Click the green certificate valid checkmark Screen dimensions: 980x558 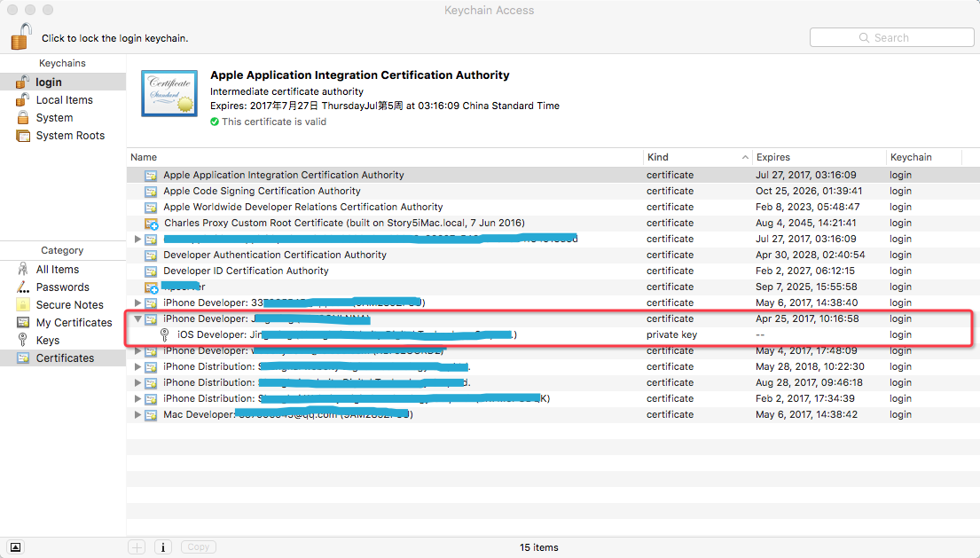coord(215,122)
